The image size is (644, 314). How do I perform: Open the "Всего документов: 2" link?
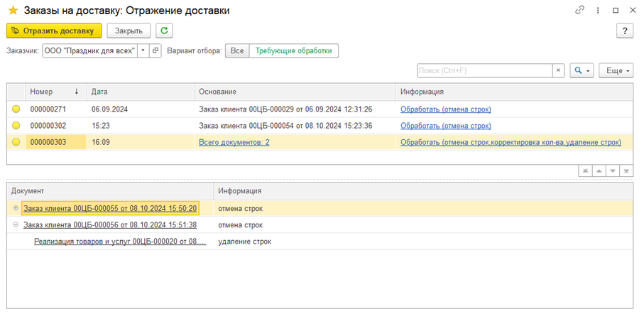coord(234,142)
